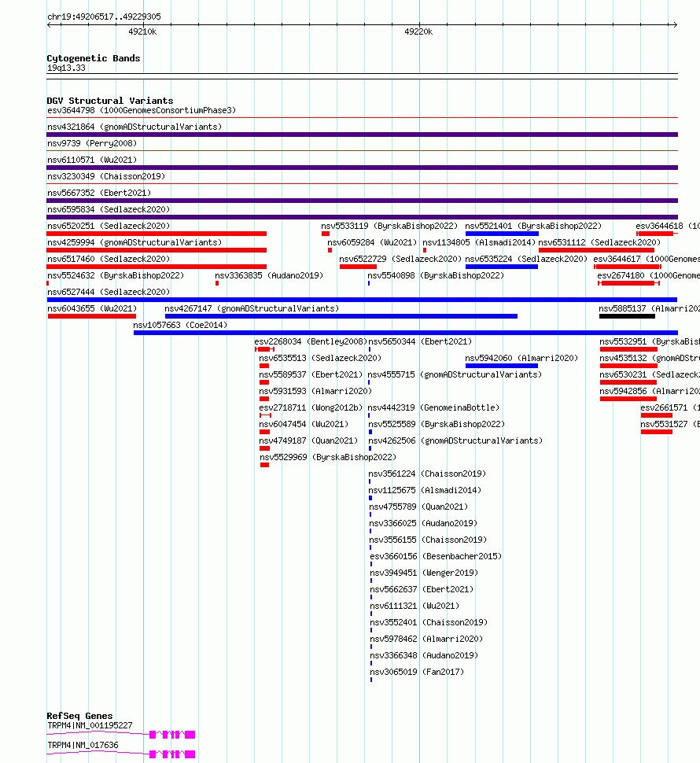Viewport: 700px width, 763px height.
Task: Click the red bar of nsv6043655 (Wu2021)
Action: tap(92, 316)
